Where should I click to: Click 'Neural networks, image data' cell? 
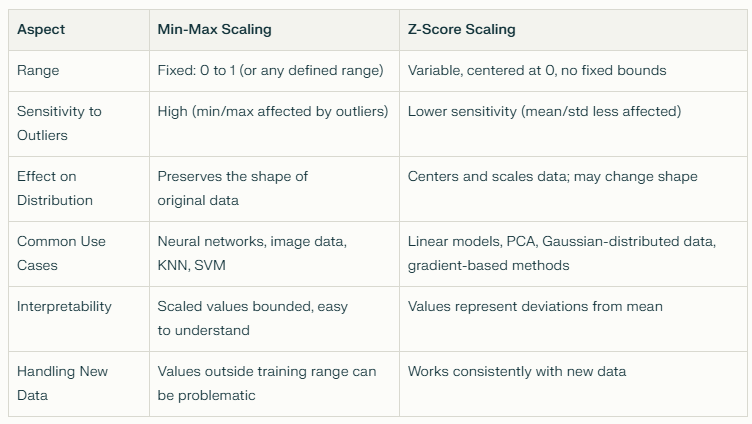coord(251,241)
